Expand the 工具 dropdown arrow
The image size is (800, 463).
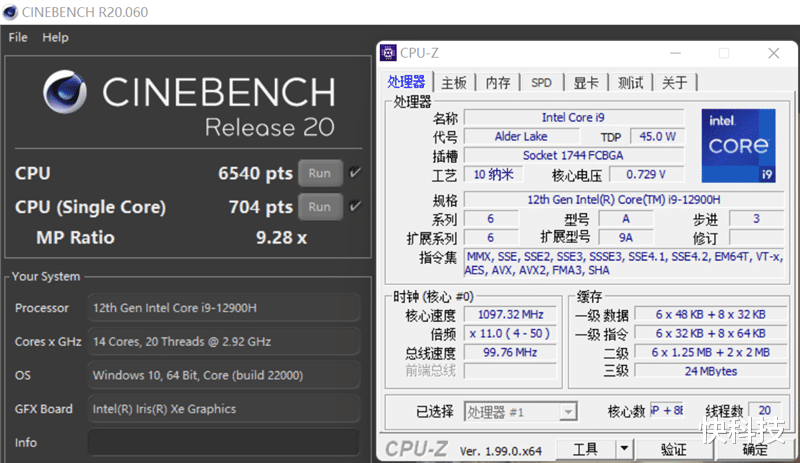tap(624, 449)
